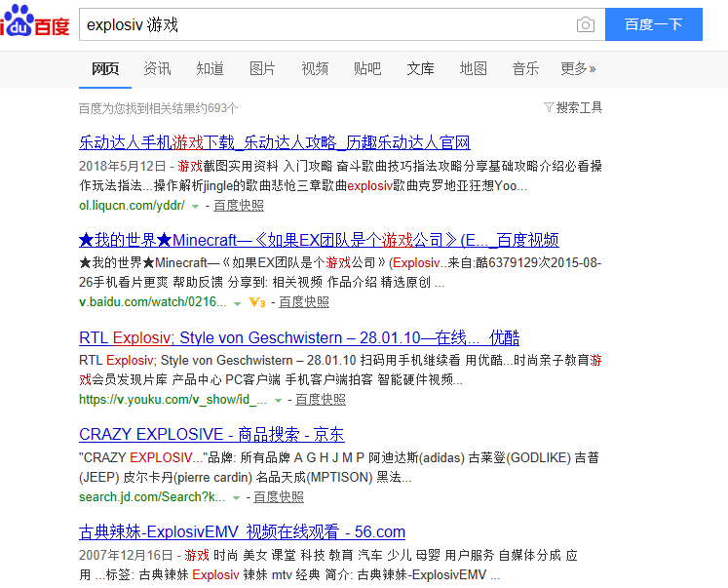Click the 百度一下 search button
Screen dimensions: 728x588
pyautogui.click(x=653, y=24)
